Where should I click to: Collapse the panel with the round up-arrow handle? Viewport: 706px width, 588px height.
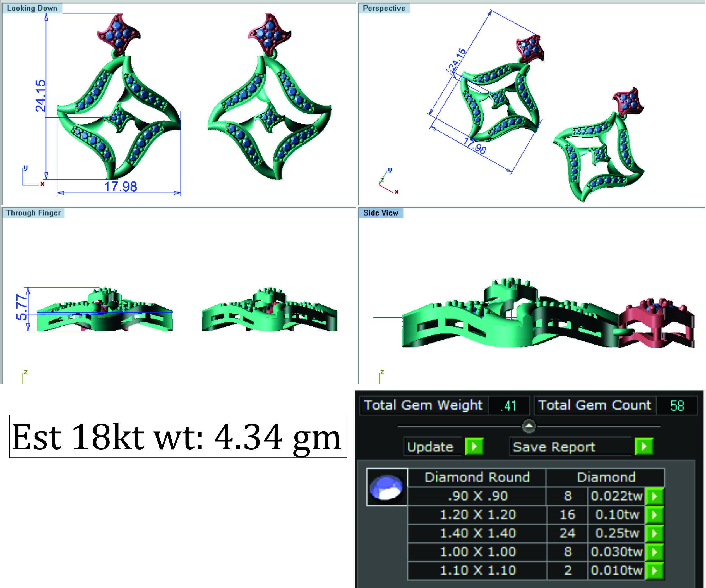pyautogui.click(x=529, y=426)
